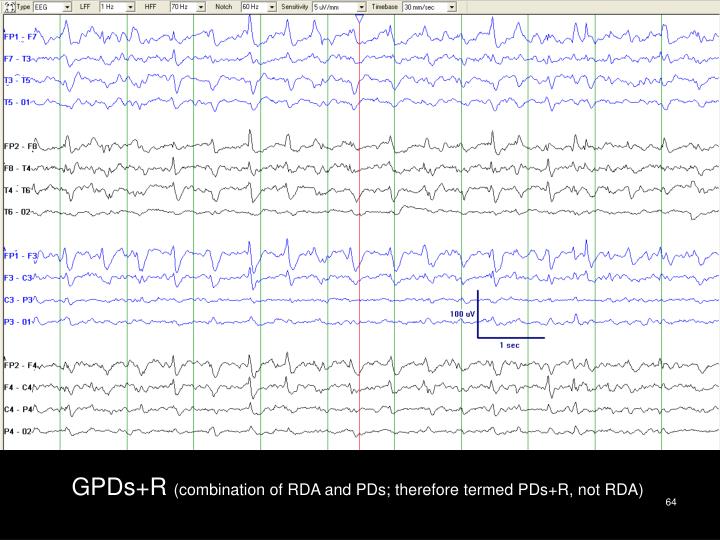Select the P4 - O2 channel label
This screenshot has height=540, width=720.
[x=17, y=431]
